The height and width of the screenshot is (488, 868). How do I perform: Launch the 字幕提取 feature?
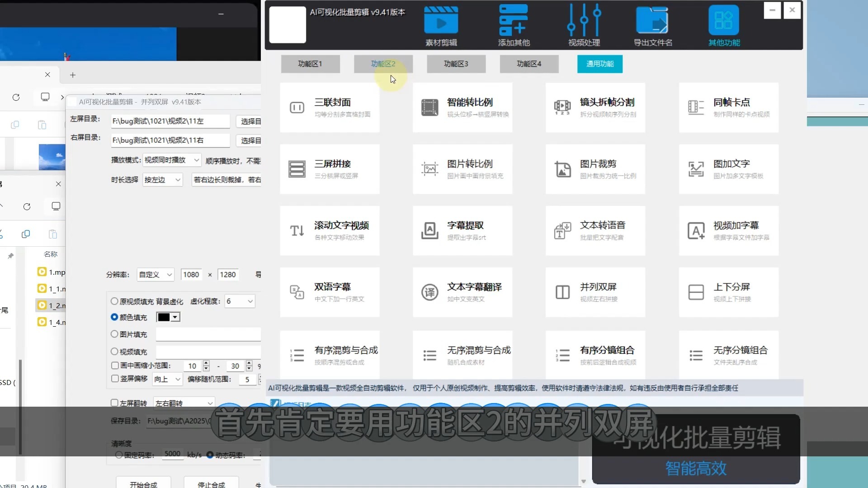[462, 230]
